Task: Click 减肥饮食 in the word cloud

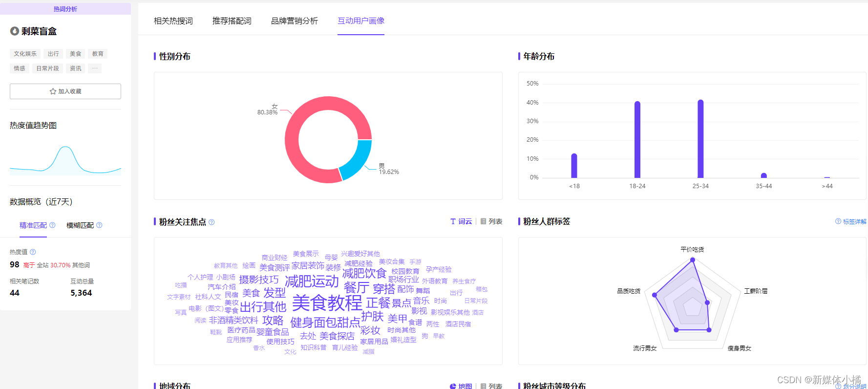Action: click(364, 273)
